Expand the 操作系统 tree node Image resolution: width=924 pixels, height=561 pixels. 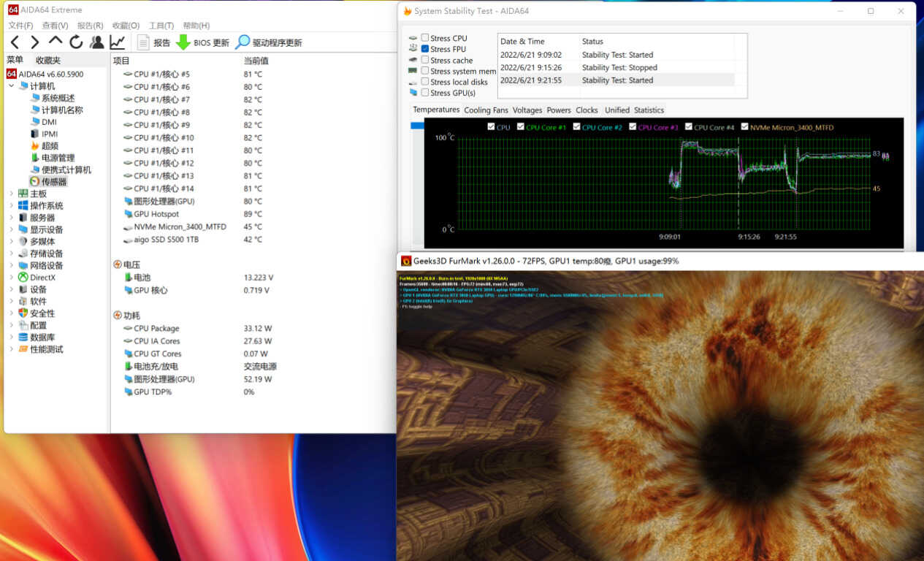11,206
